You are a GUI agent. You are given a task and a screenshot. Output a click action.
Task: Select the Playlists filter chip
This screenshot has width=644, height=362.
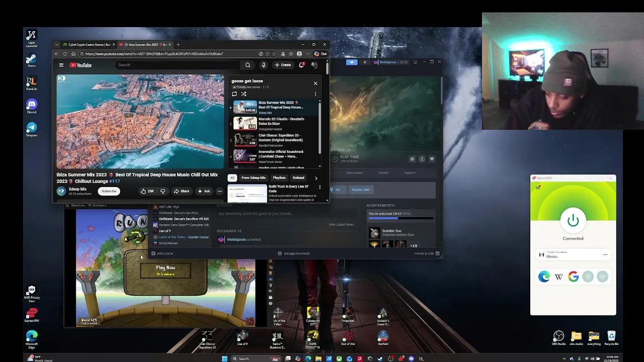click(x=279, y=177)
